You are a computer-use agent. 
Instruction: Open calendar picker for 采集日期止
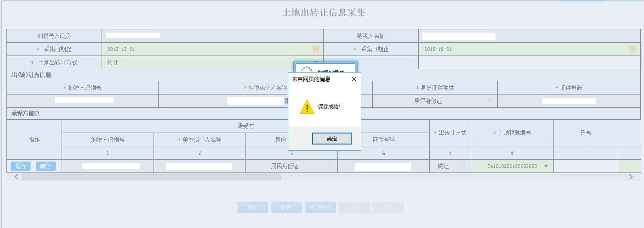click(633, 49)
